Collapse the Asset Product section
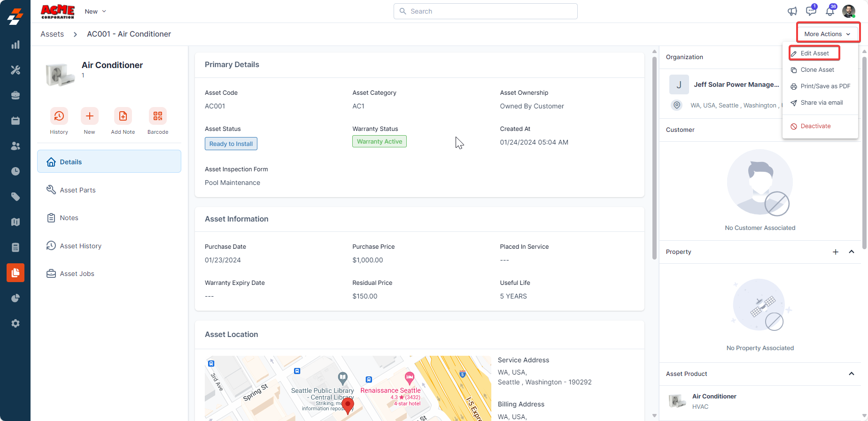The height and width of the screenshot is (421, 868). (852, 374)
